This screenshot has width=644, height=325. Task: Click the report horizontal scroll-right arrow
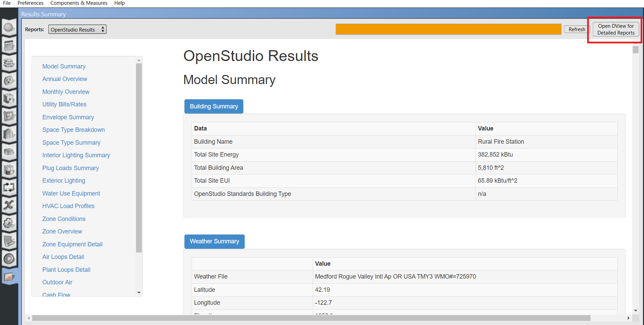pos(628,318)
